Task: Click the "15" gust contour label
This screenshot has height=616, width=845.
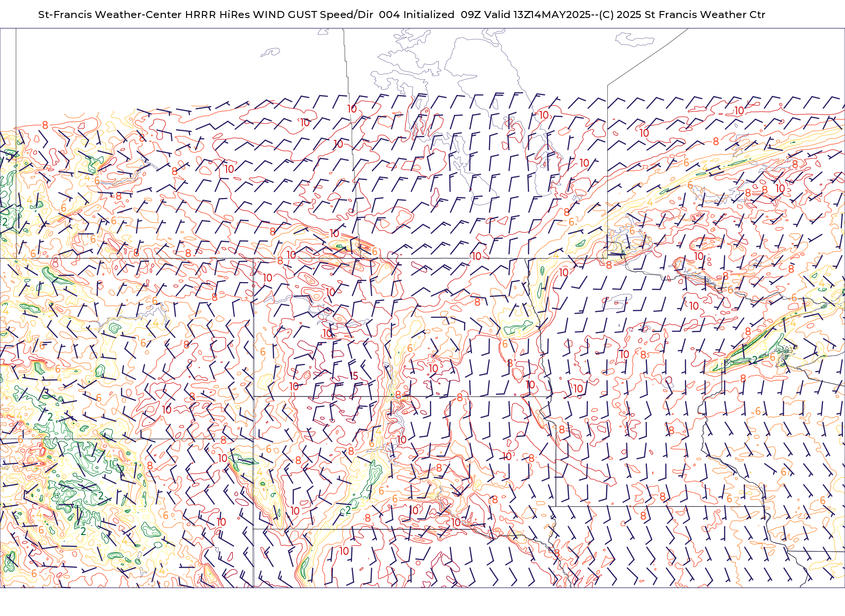Action: (x=354, y=376)
